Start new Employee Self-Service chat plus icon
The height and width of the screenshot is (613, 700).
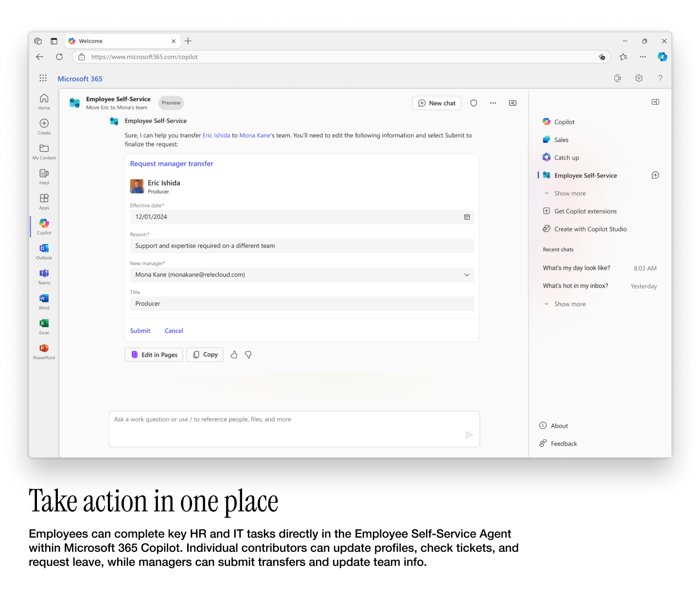[655, 175]
